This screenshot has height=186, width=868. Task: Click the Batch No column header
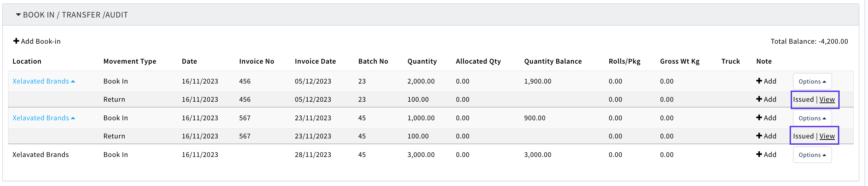click(x=373, y=61)
